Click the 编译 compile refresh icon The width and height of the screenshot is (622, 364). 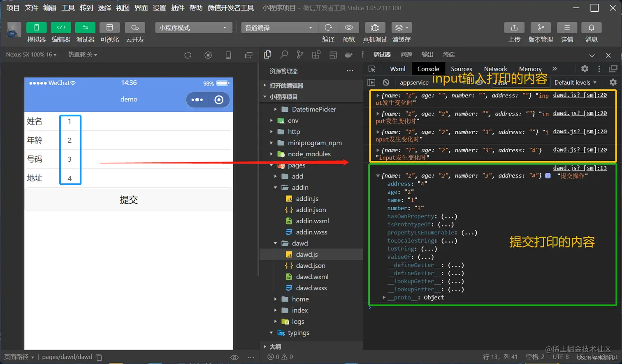(x=328, y=28)
